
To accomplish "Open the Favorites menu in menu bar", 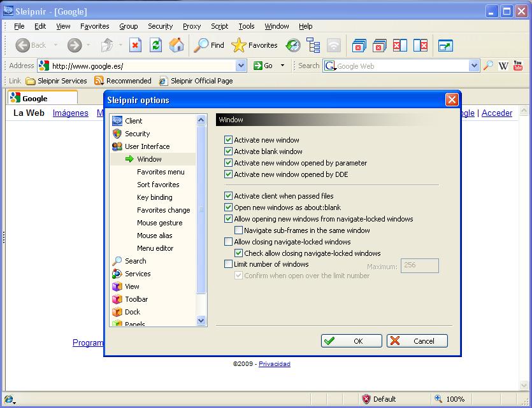I will pyautogui.click(x=95, y=26).
